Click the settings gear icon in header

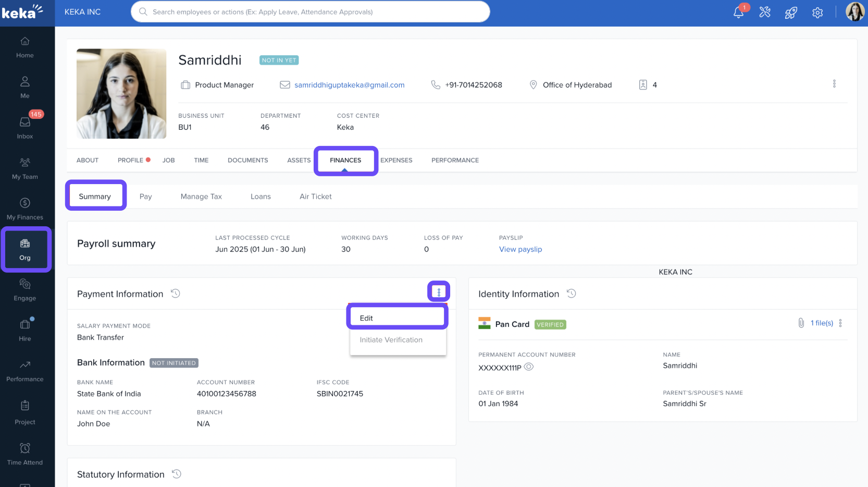(817, 13)
